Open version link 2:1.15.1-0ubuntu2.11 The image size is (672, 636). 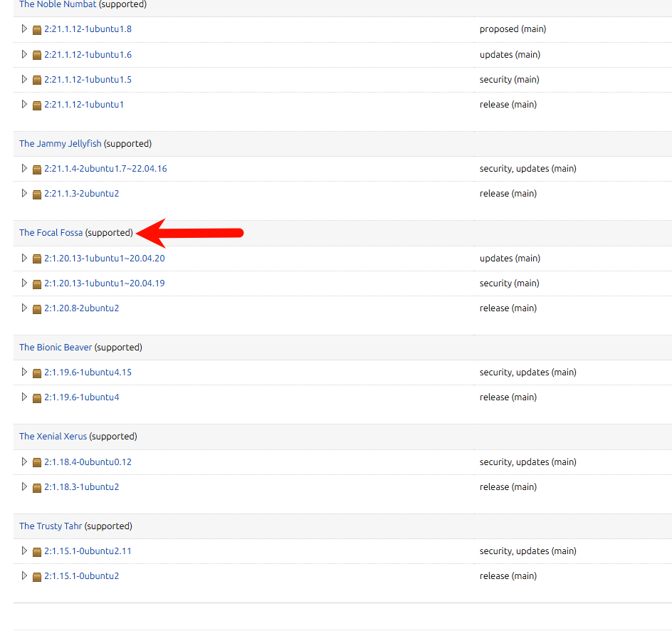point(88,551)
